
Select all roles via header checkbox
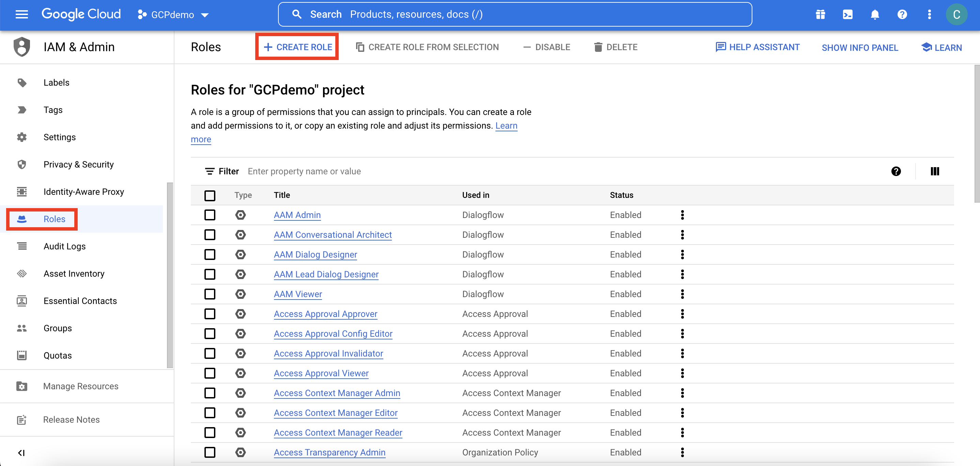click(210, 195)
